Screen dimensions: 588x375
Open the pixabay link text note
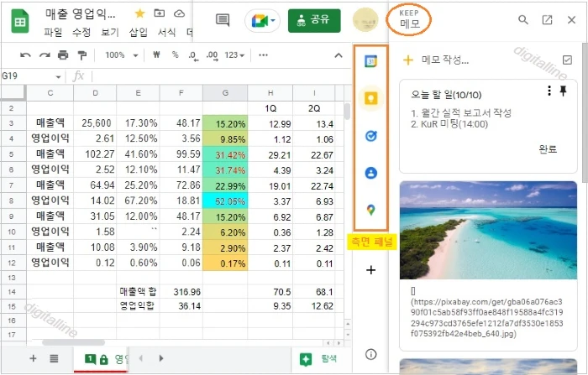tap(486, 318)
